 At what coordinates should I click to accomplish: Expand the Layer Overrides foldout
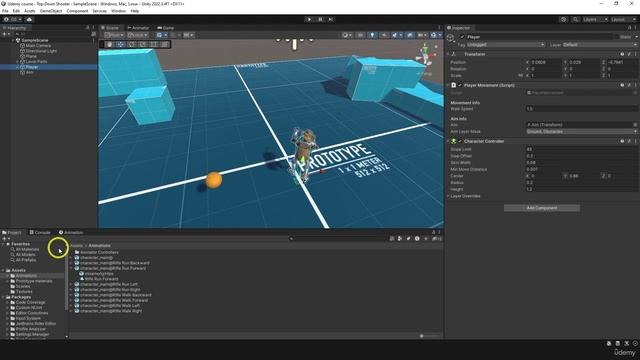(448, 196)
